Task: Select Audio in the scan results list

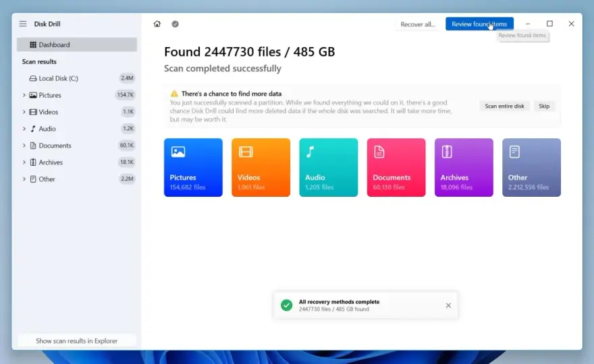Action: [x=76, y=129]
